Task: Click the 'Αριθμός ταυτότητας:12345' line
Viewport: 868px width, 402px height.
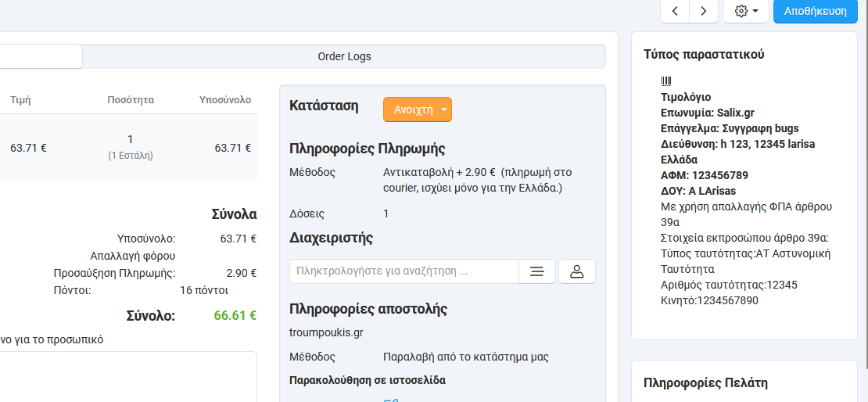Action: pyautogui.click(x=729, y=285)
